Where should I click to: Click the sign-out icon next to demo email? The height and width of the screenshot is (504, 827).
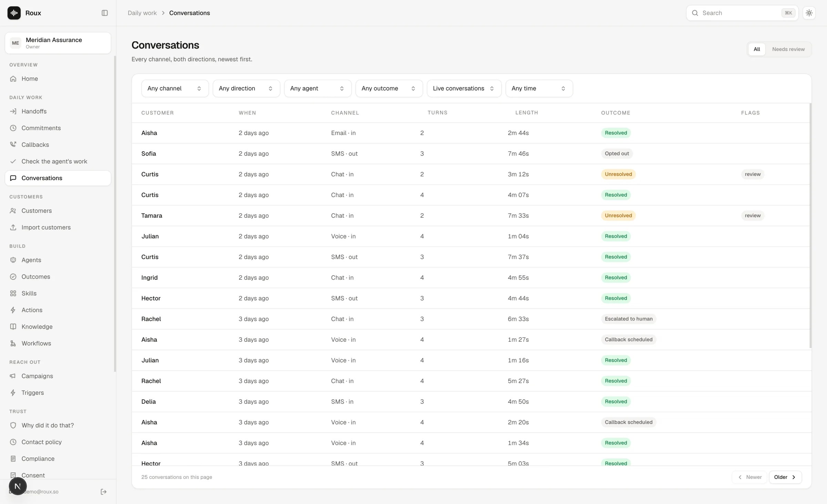[x=103, y=492]
